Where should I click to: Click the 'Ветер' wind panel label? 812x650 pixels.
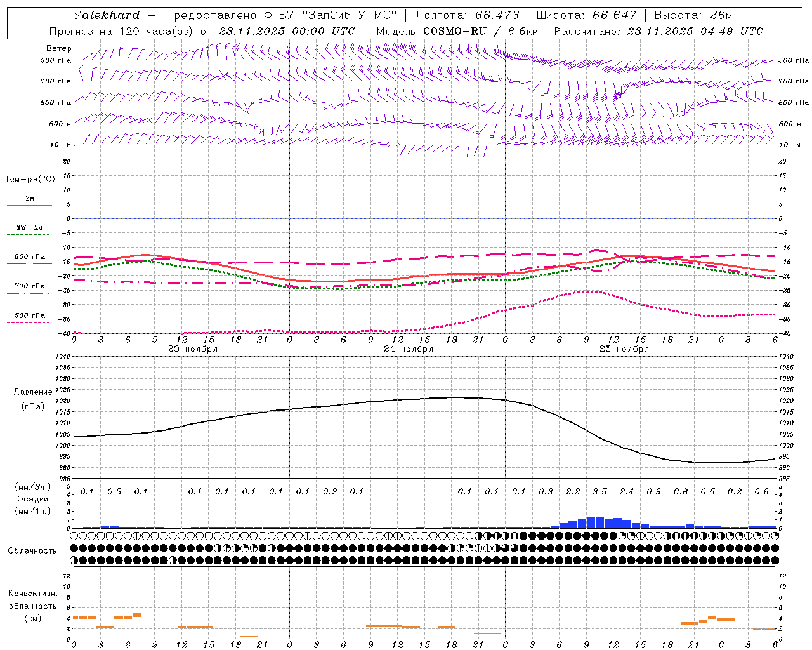pos(59,48)
